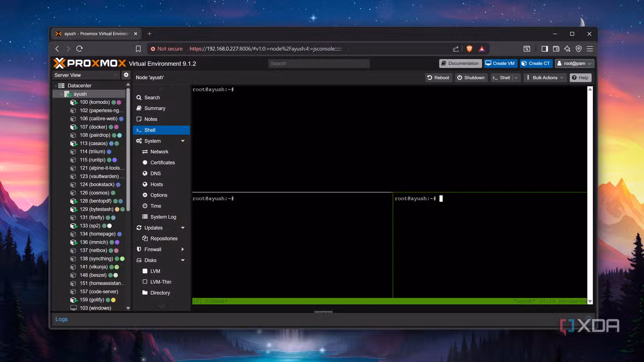Click the browser back arrow
The image size is (644, 362).
click(57, 49)
